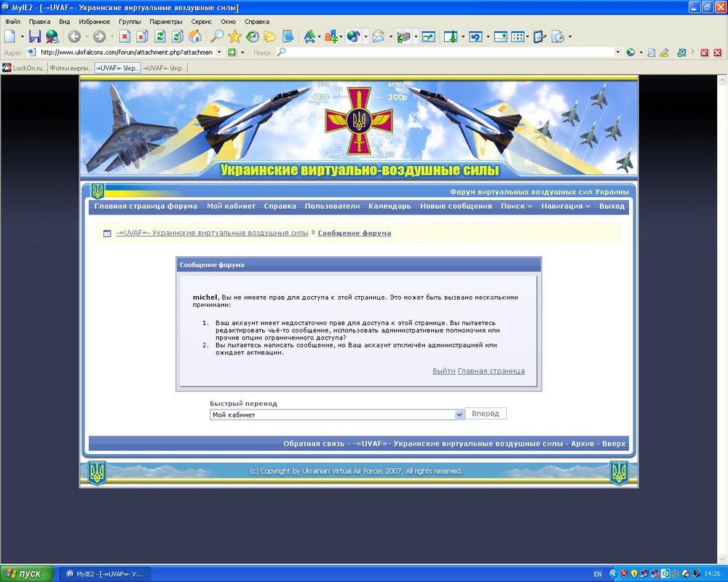Go Forward with the right arrow button
Screen dimensions: 728x582
coord(99,36)
